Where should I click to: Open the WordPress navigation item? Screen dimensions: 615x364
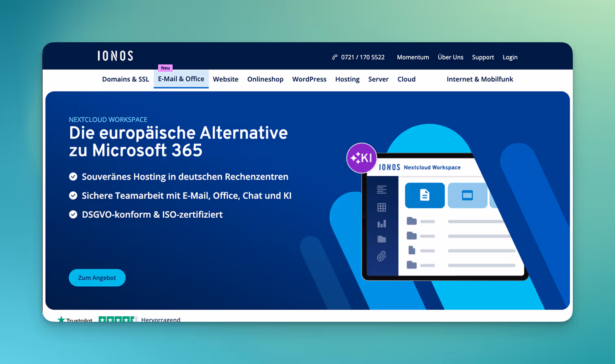point(309,79)
